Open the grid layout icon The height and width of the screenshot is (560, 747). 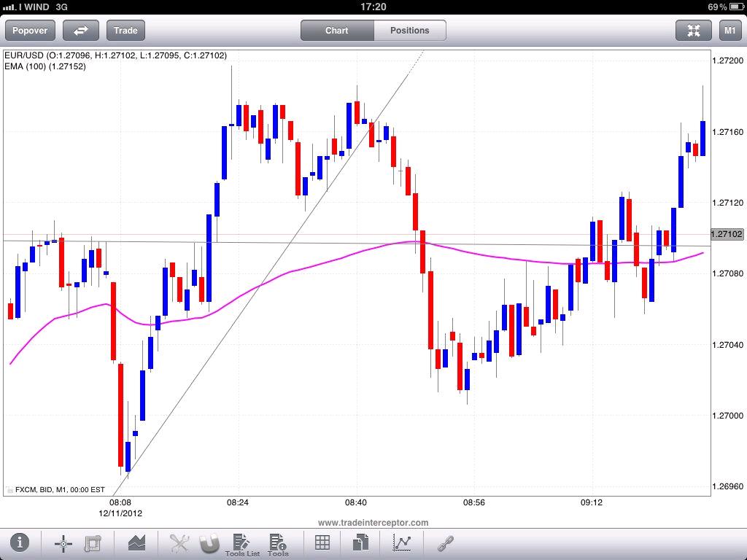point(322,542)
